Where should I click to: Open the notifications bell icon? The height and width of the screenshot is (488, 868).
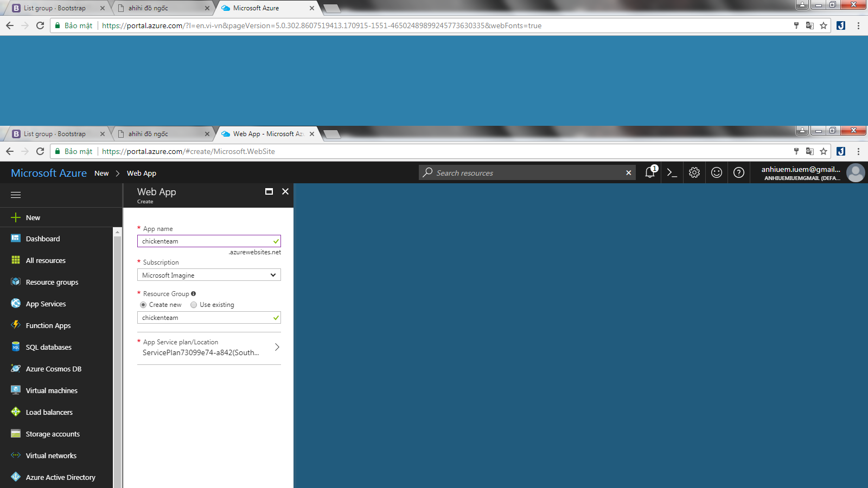tap(650, 172)
